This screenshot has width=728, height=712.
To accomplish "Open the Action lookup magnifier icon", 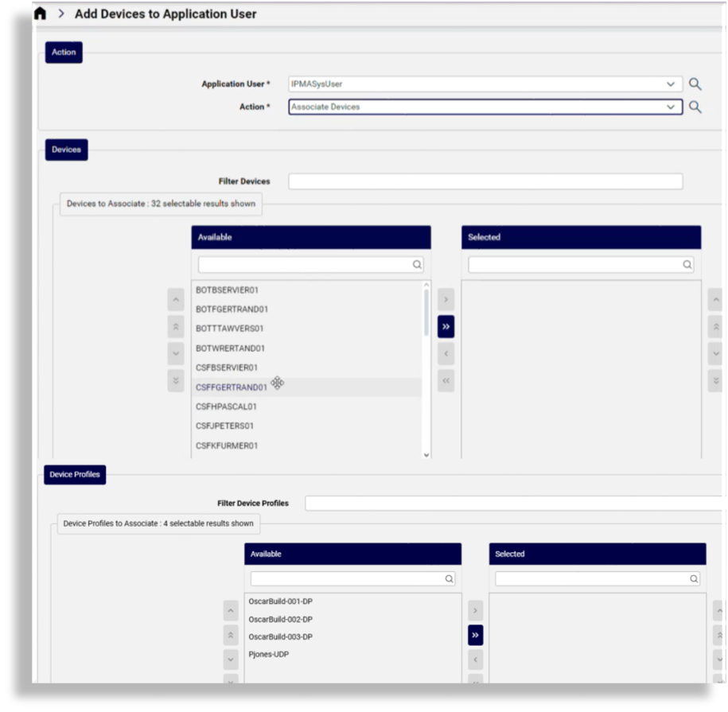I will point(696,106).
